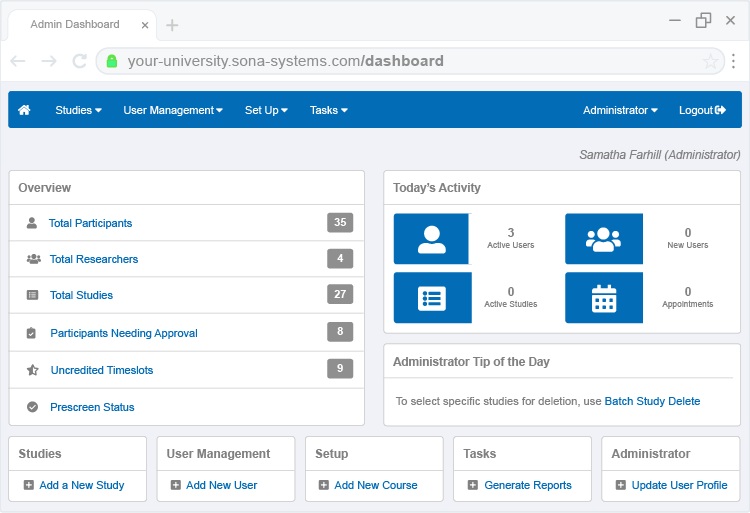
Task: Click Add a New Study link
Action: [81, 485]
